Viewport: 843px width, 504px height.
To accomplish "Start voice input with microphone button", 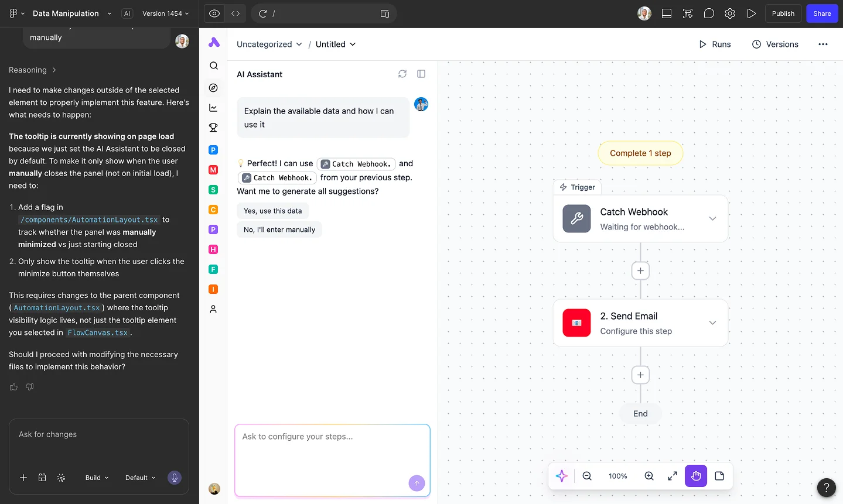I will click(175, 478).
